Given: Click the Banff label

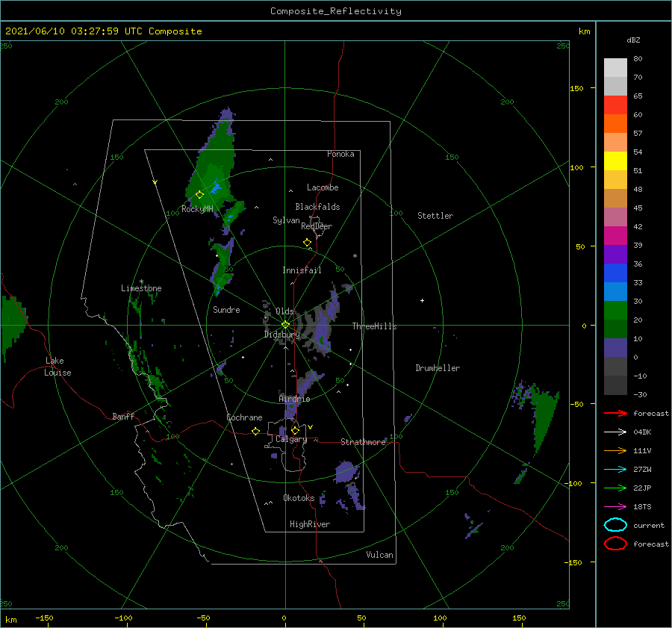Looking at the screenshot, I should coord(123,416).
